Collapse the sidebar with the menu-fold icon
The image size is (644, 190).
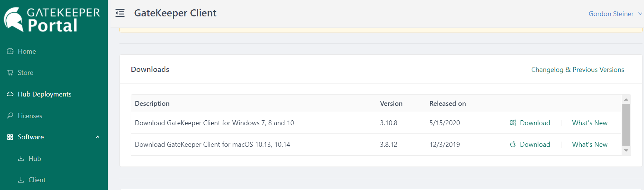click(120, 13)
